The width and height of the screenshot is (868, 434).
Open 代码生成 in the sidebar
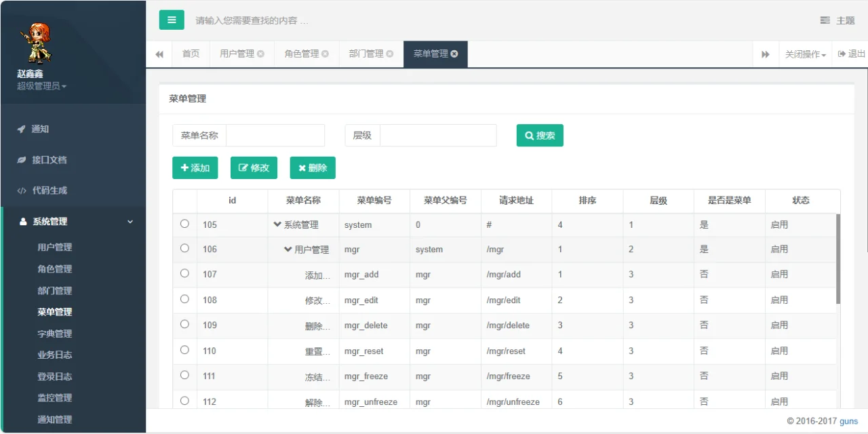coord(50,191)
